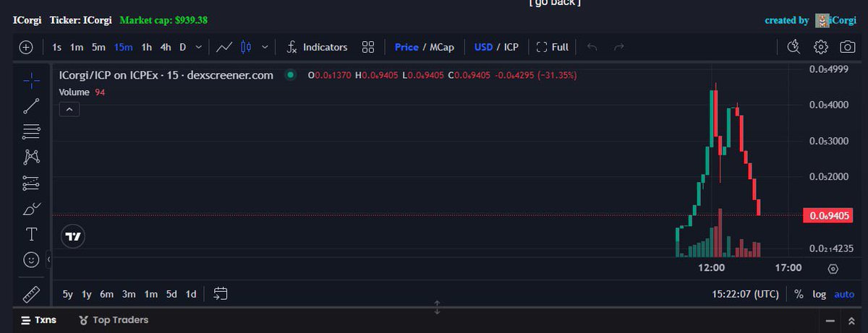Add symbol with the plus circle icon
This screenshot has height=333, width=868.
click(x=26, y=47)
